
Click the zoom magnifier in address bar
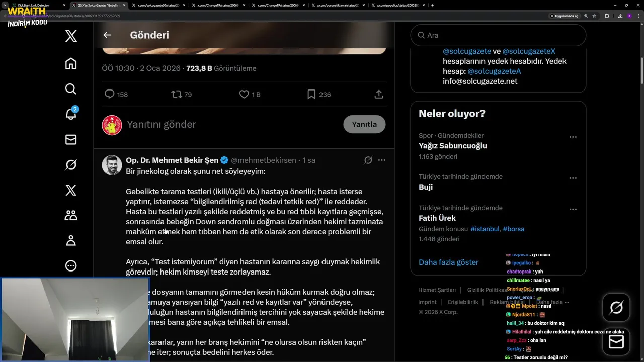point(586,16)
